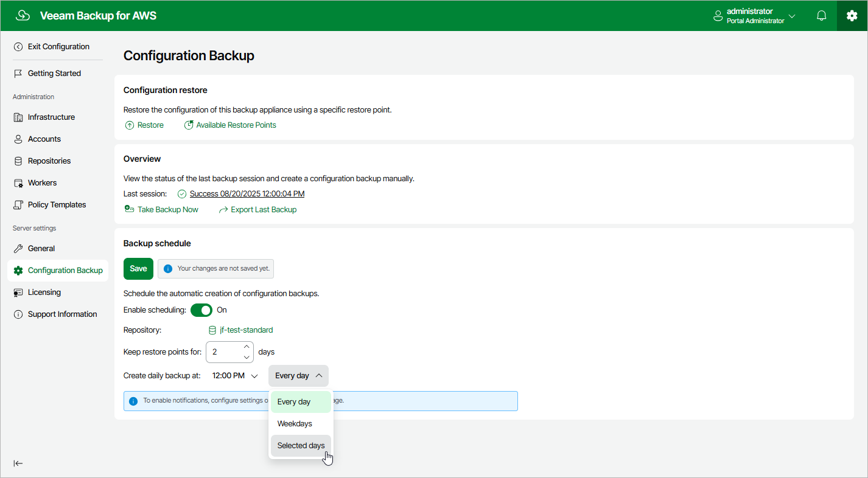Click the Take Backup Now icon
868x478 pixels.
129,209
